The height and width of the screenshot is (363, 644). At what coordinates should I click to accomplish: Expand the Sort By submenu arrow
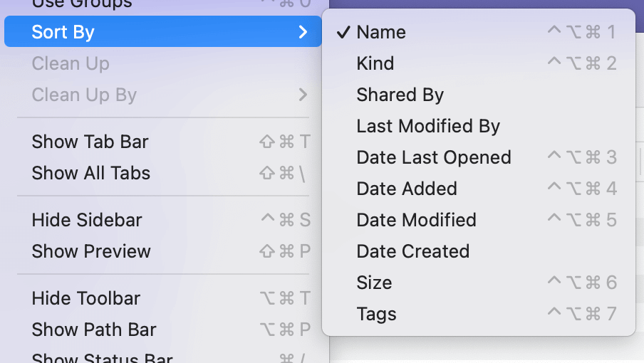point(303,32)
